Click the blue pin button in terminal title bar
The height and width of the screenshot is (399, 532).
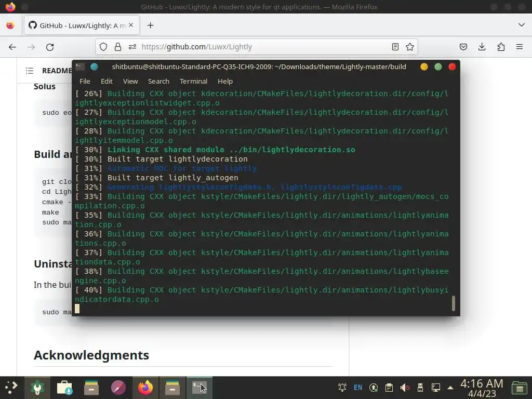click(x=95, y=66)
